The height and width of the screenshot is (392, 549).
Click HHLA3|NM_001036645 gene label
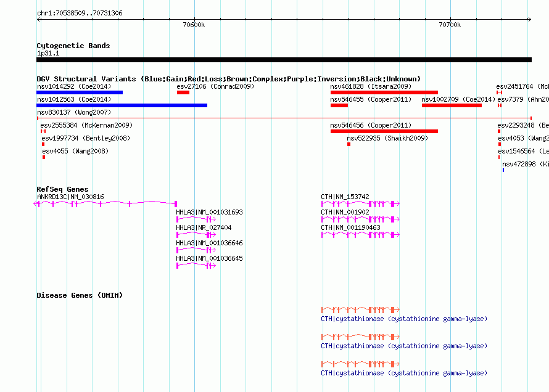[x=209, y=258]
